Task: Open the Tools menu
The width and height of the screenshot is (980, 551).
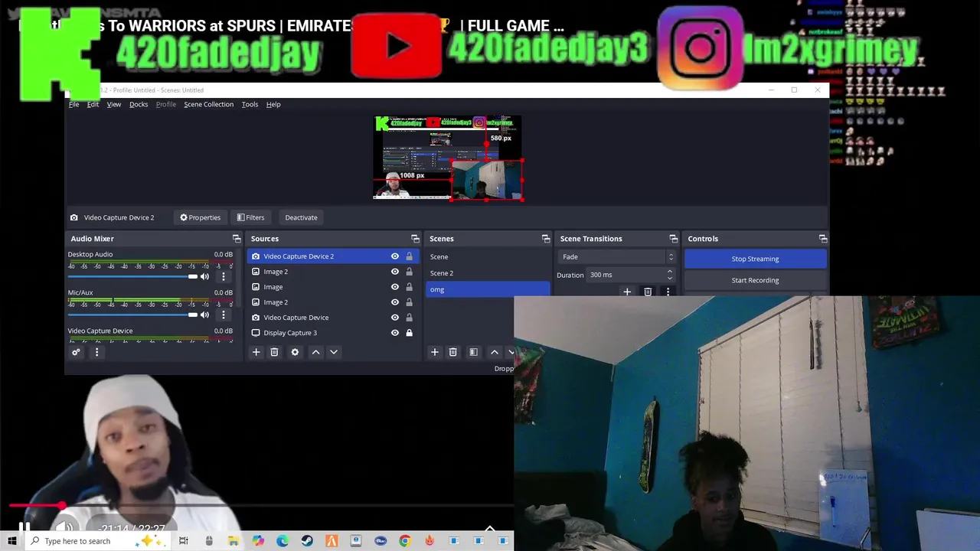Action: point(250,104)
